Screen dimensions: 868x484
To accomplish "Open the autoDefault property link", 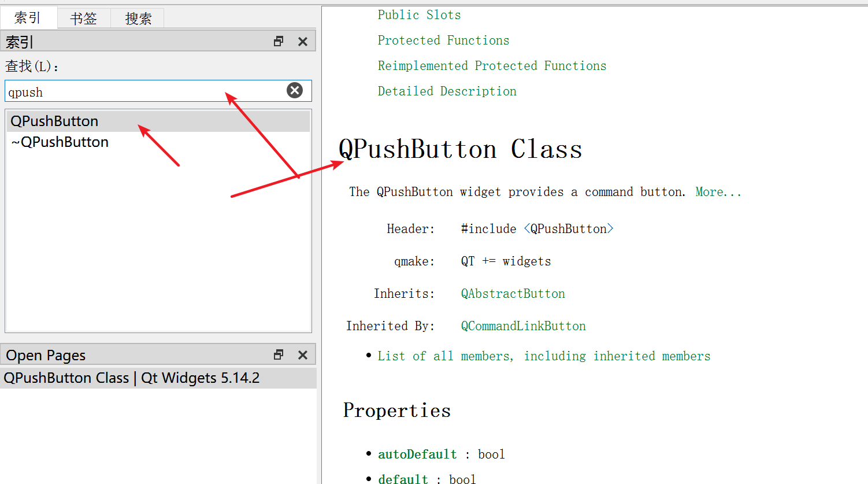I will [x=418, y=455].
